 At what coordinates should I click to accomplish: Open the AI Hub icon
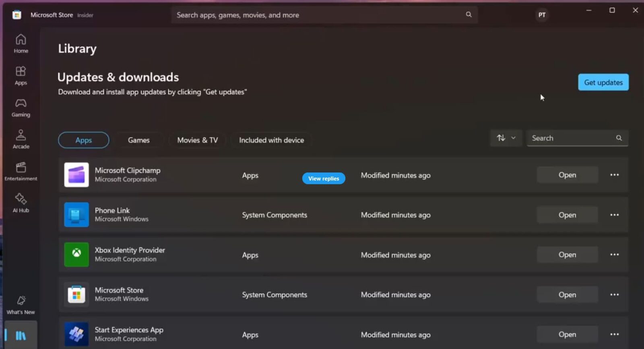coord(21,203)
